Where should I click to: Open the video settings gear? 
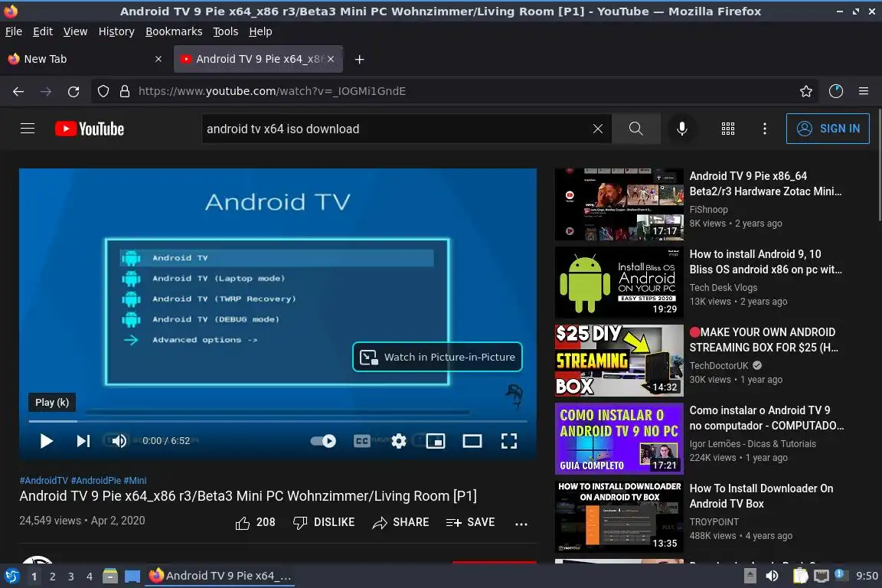399,441
